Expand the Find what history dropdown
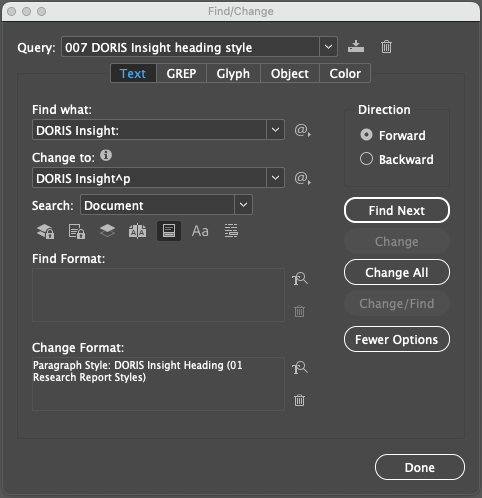482x498 pixels. (275, 130)
